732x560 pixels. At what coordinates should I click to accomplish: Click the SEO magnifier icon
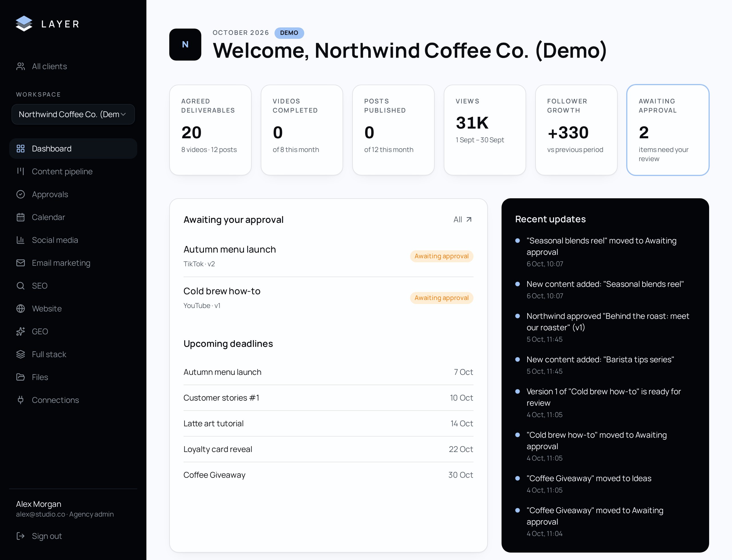pos(21,286)
